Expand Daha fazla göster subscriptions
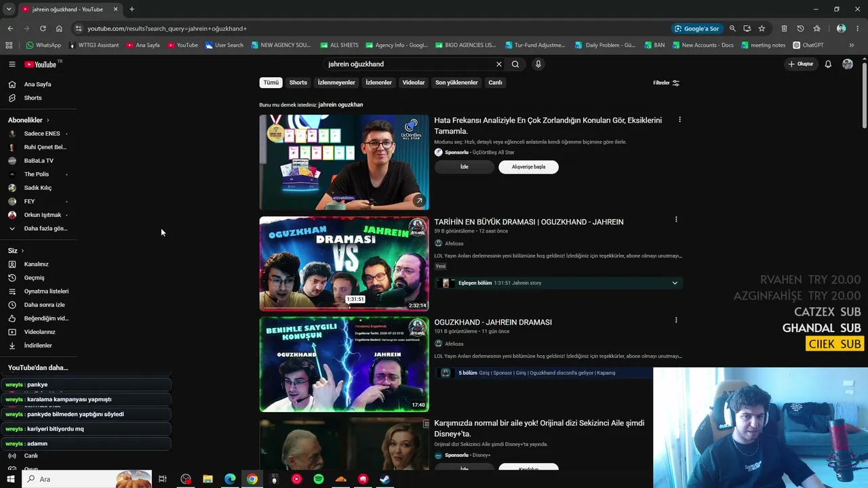 pyautogui.click(x=38, y=228)
